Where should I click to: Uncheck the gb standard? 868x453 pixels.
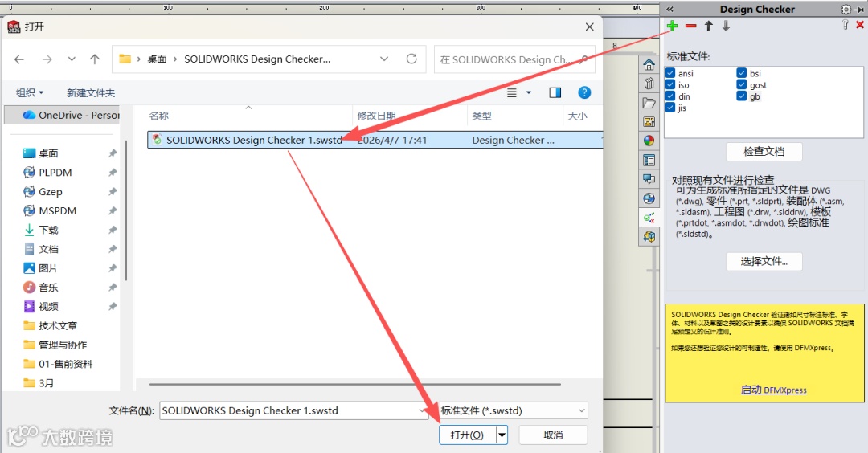(x=742, y=96)
